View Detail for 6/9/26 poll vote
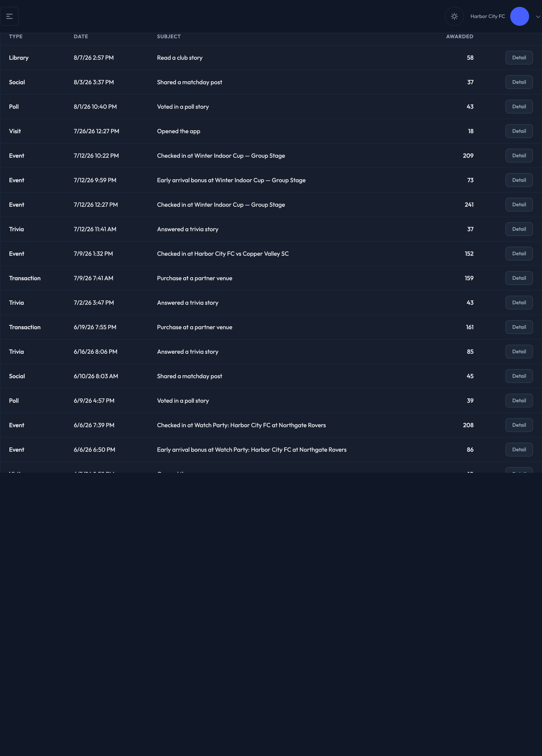 [x=519, y=401]
